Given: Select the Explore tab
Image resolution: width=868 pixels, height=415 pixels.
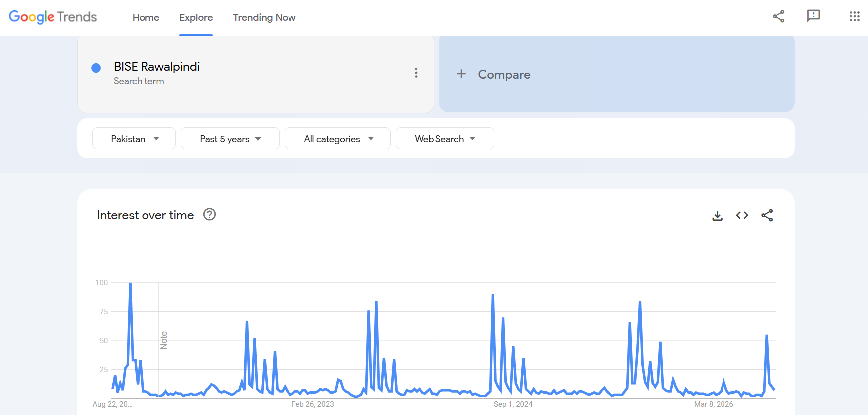Looking at the screenshot, I should pyautogui.click(x=196, y=17).
